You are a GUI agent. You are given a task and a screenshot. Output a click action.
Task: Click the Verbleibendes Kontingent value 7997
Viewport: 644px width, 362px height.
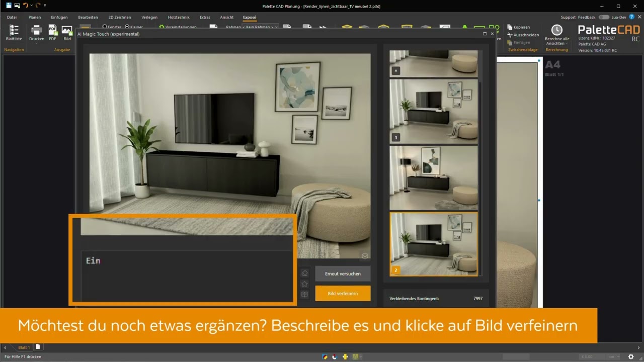[x=478, y=298]
